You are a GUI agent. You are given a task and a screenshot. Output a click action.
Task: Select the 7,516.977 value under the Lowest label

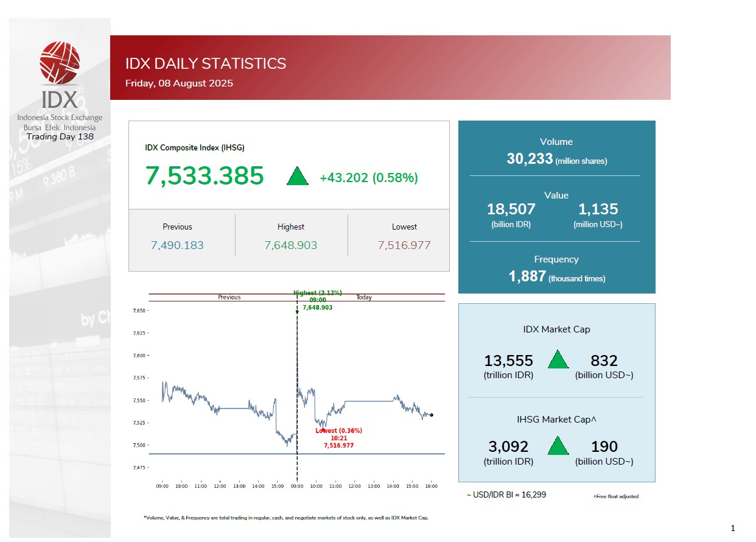[404, 245]
